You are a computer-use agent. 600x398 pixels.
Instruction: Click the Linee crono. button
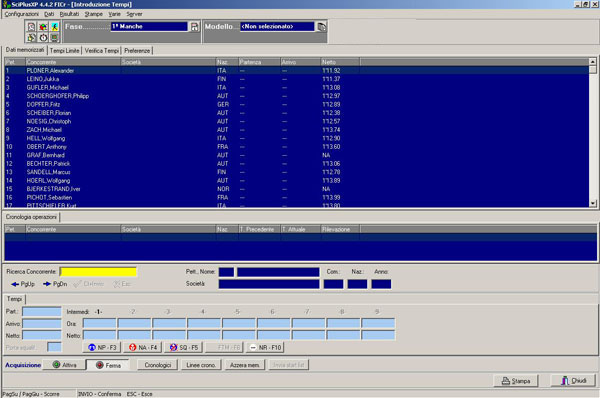pyautogui.click(x=201, y=365)
